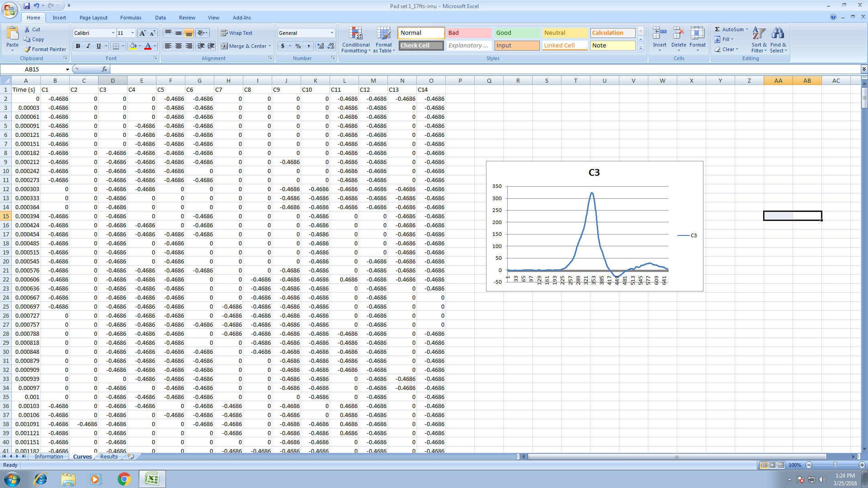The height and width of the screenshot is (488, 868).
Task: Open the Fill dropdown in Editing group
Action: pos(724,39)
